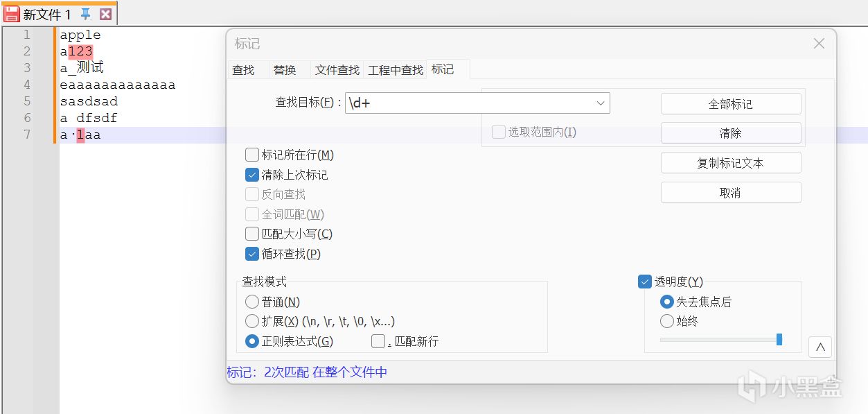This screenshot has width=868, height=414.
Task: Toggle 匹配大小写 checkbox
Action: coord(252,234)
